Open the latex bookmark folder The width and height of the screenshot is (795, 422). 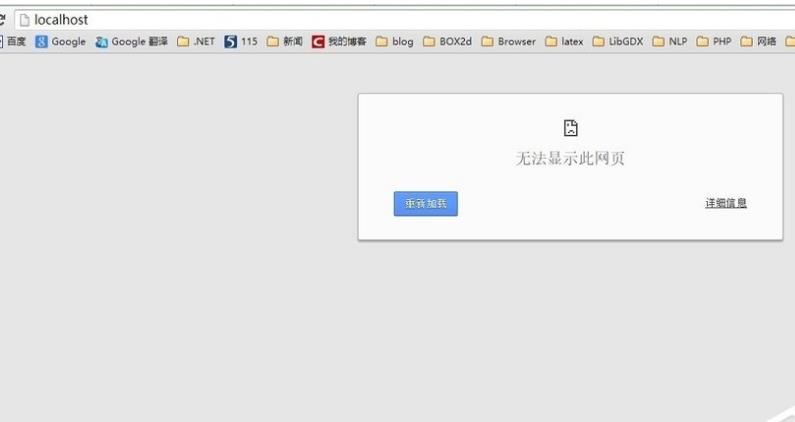click(564, 42)
